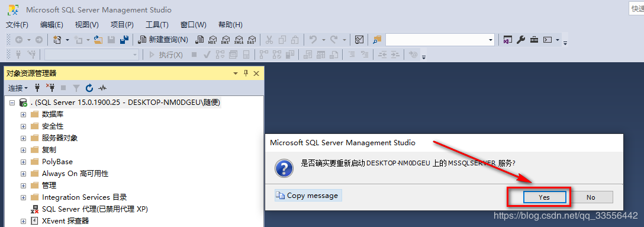
Task: Click the Save All icon
Action: point(124,40)
